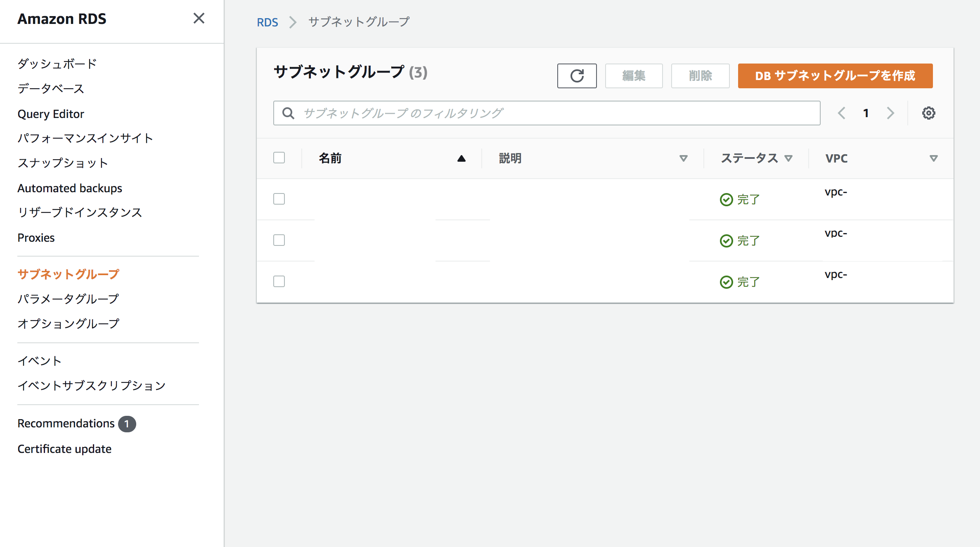Go to next page arrow
Viewport: 980px width, 547px height.
pyautogui.click(x=890, y=113)
